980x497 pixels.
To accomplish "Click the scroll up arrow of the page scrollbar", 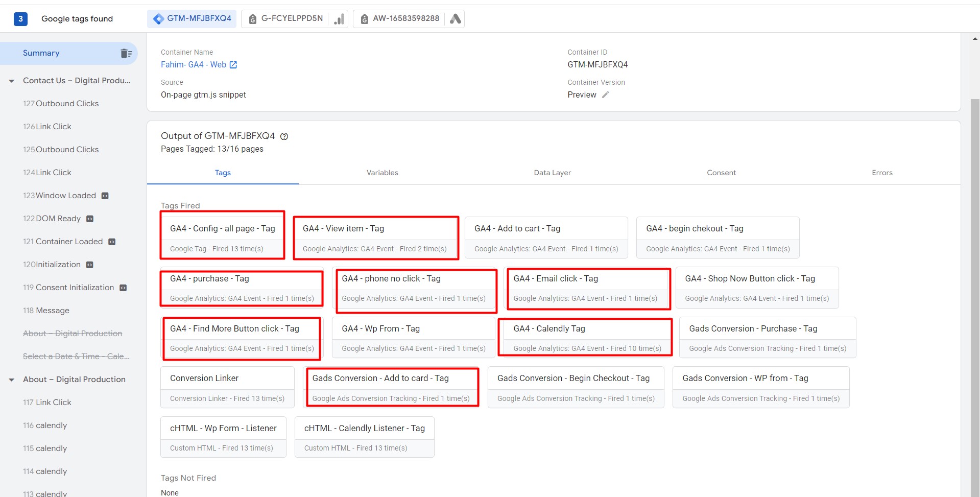I will [975, 39].
